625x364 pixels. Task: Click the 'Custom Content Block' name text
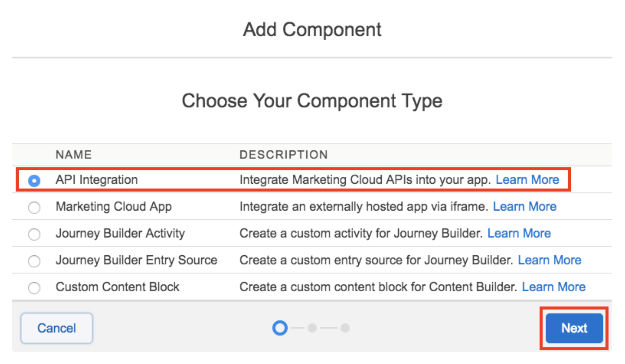pos(117,287)
